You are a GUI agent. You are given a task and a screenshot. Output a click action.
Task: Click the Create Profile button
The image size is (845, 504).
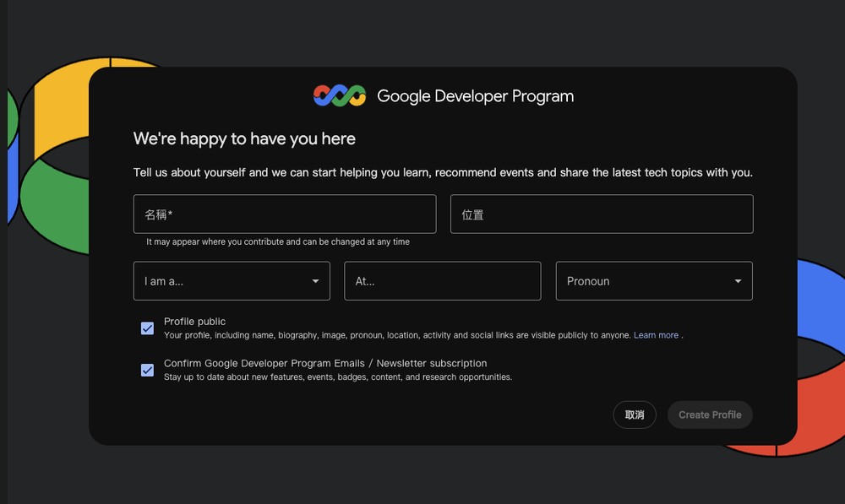coord(710,415)
